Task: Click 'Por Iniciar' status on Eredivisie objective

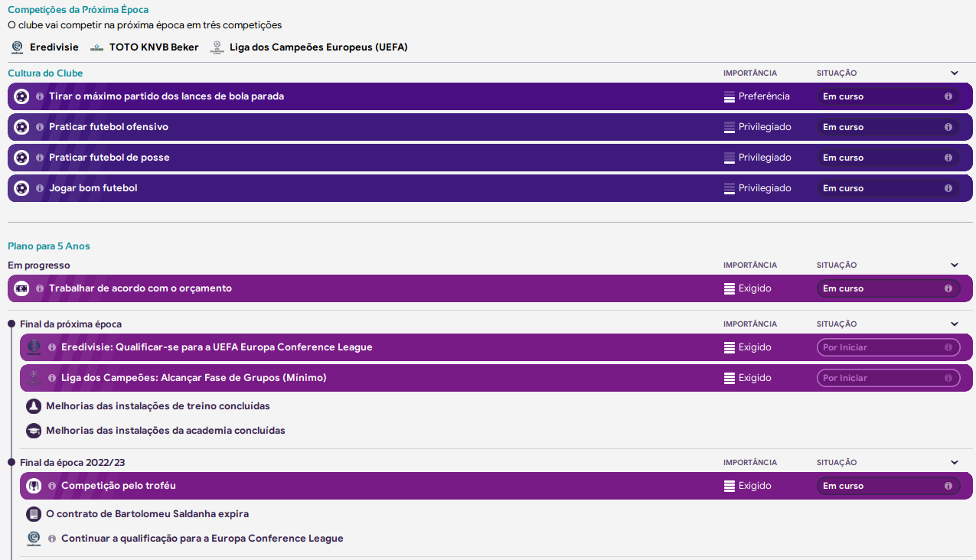Action: pos(888,347)
